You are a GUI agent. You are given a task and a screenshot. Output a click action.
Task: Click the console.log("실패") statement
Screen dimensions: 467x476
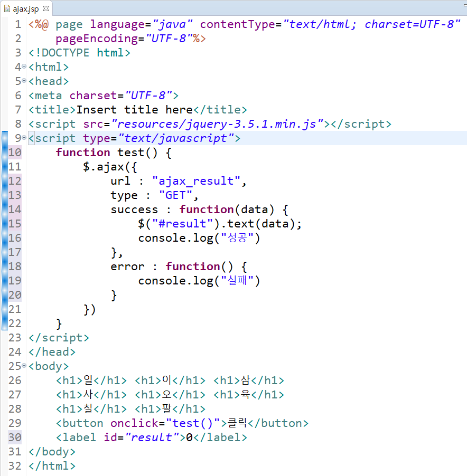199,281
